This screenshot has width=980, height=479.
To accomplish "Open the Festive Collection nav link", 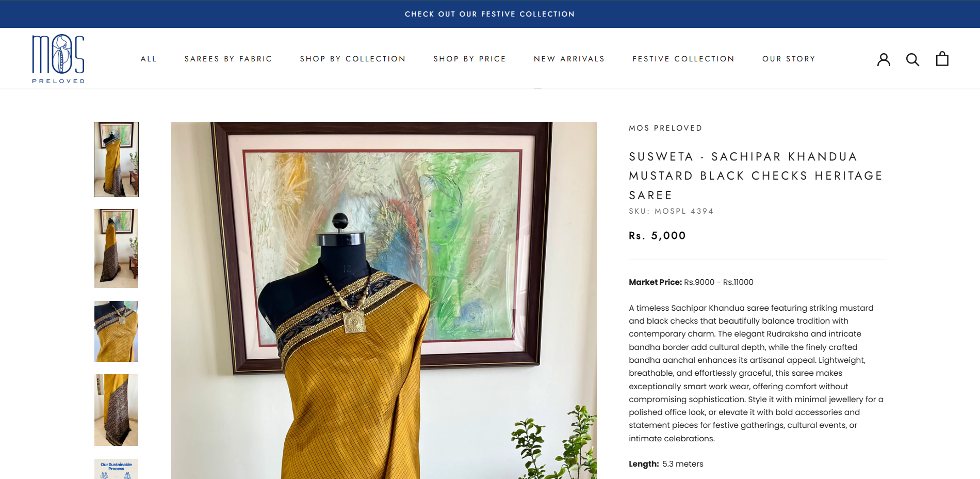I will tap(683, 59).
